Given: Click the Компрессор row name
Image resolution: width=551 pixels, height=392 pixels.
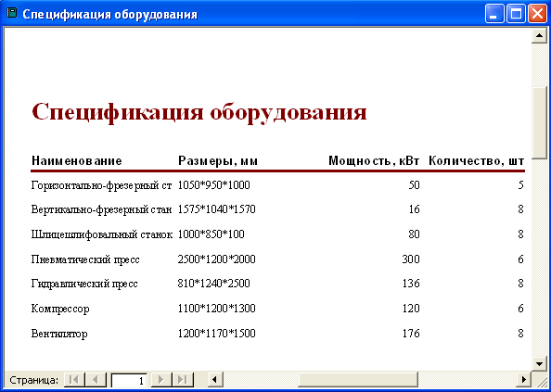Looking at the screenshot, I should pos(60,309).
